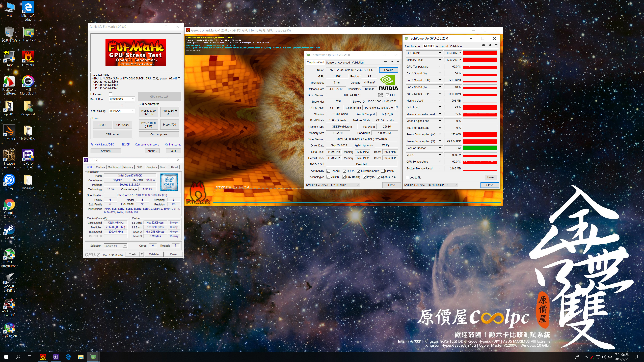Screen dimensions: 644x362
Task: Enable the DirectML checkbox
Action: tap(383, 171)
